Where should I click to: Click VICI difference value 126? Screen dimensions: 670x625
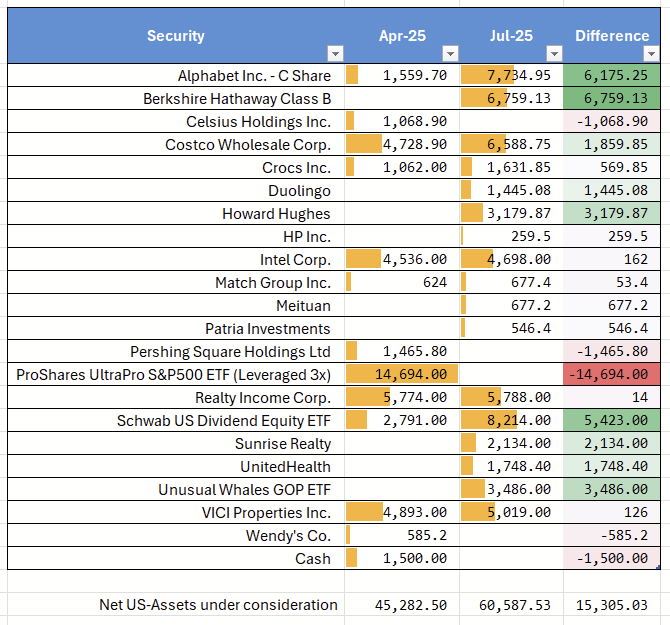point(612,513)
